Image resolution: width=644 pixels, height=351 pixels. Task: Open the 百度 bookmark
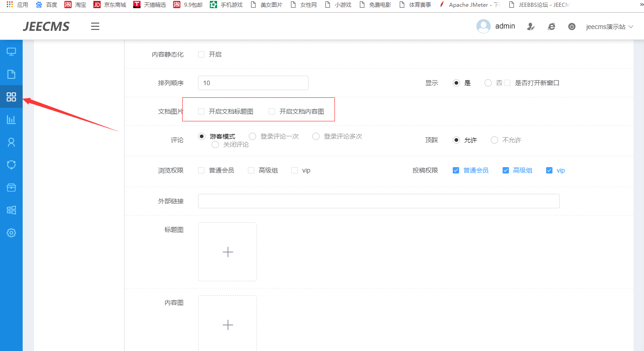click(47, 5)
